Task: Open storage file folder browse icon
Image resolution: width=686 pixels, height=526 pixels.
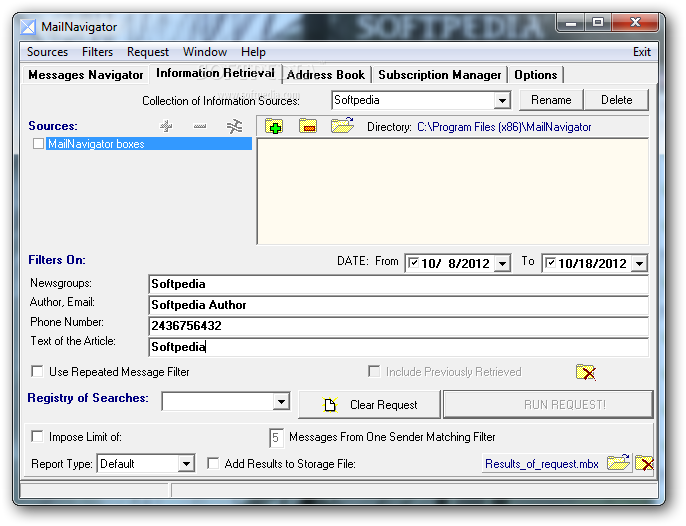Action: click(x=618, y=462)
